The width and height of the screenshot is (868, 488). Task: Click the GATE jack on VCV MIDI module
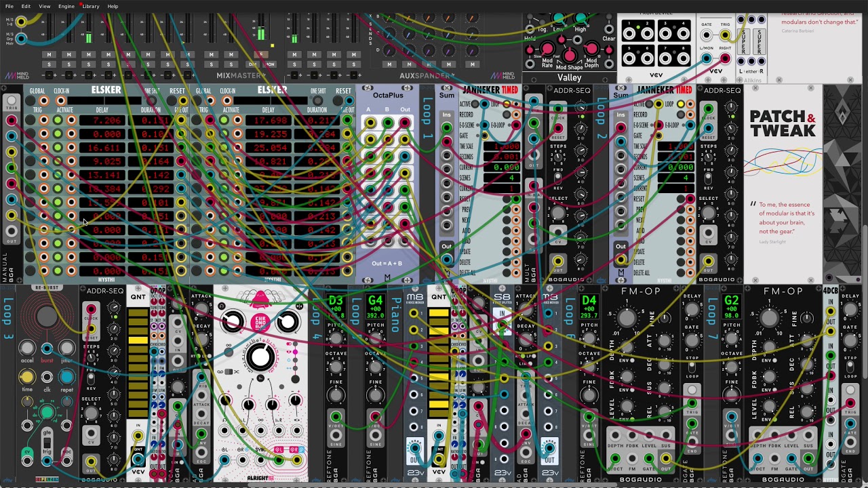pyautogui.click(x=706, y=36)
